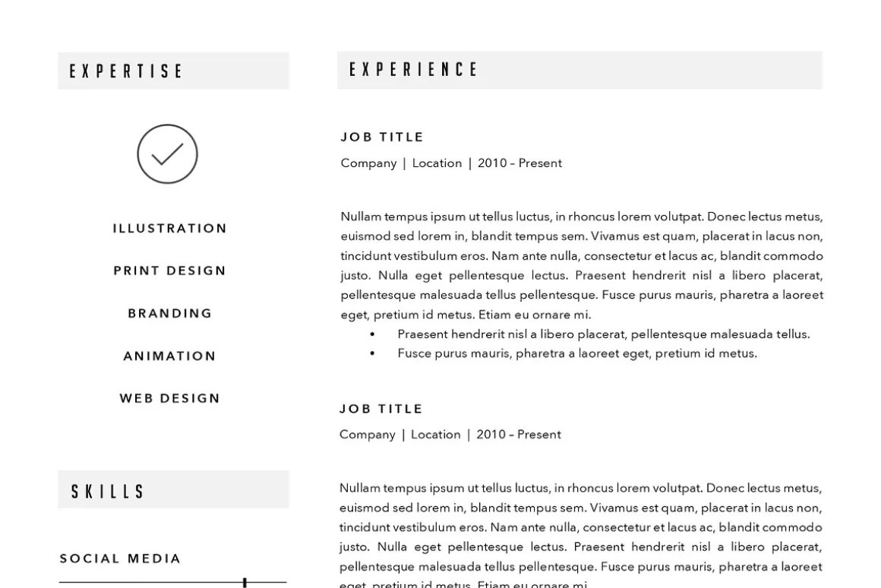Click the WEB DESIGN expertise item

click(x=169, y=398)
